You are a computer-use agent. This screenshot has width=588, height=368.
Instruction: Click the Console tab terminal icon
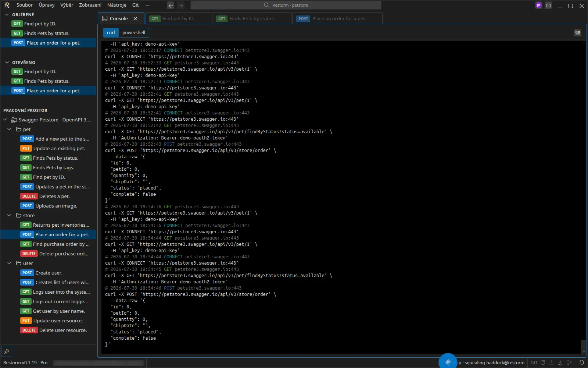(x=105, y=19)
